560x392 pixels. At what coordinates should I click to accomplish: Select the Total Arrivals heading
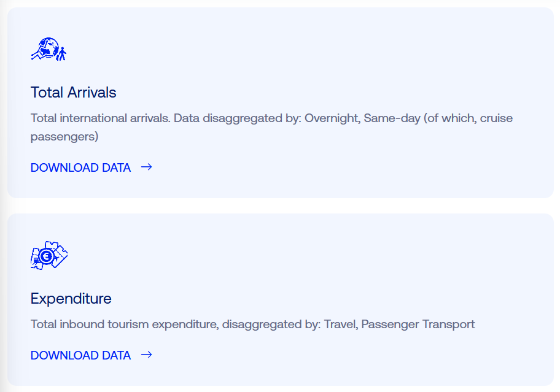tap(73, 93)
